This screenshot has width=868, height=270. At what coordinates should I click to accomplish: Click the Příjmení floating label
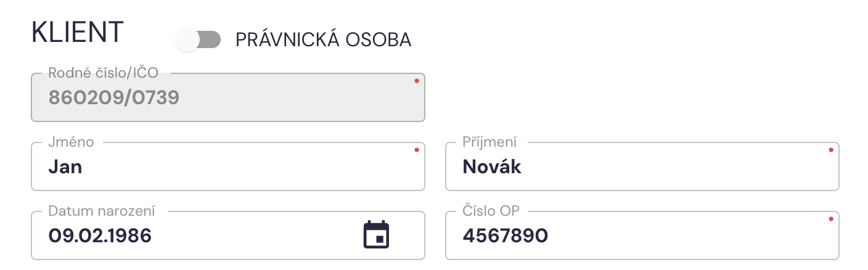pyautogui.click(x=489, y=142)
